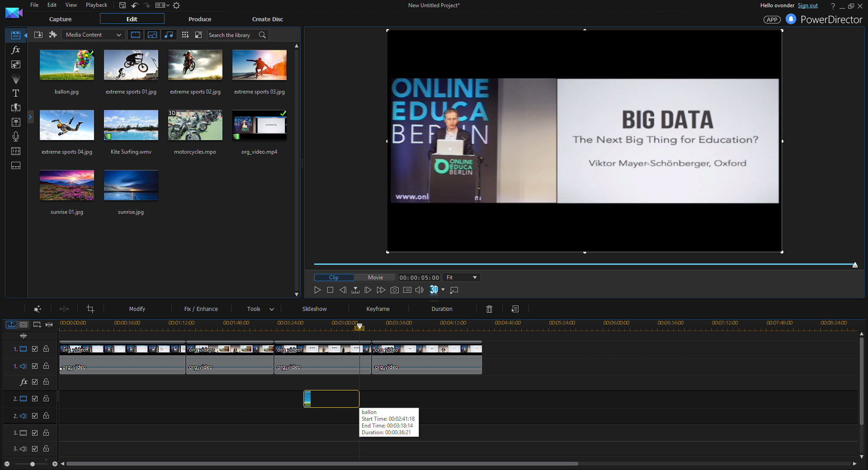This screenshot has width=868, height=470.
Task: Toggle visibility checkbox on video track 1
Action: pyautogui.click(x=35, y=349)
